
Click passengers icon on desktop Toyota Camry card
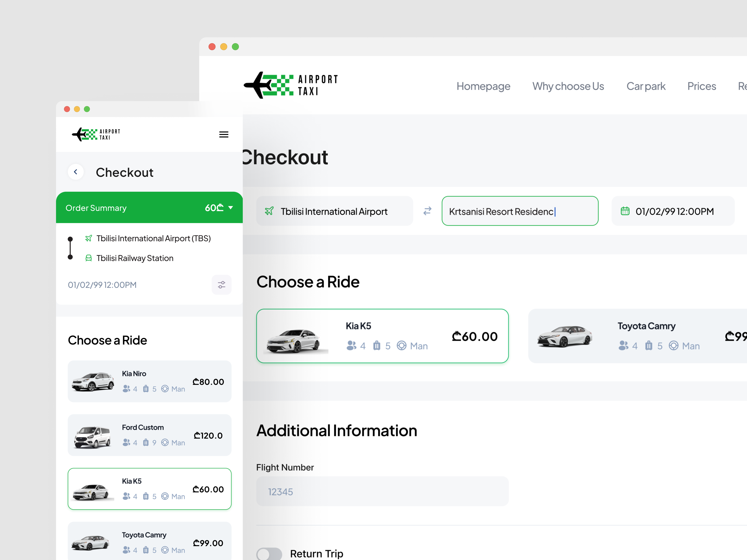(x=623, y=345)
